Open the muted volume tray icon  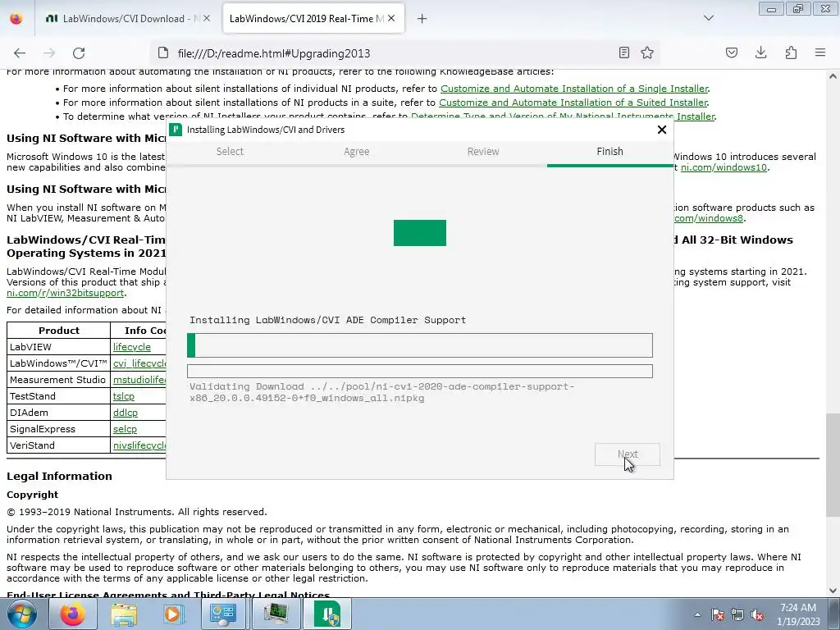point(757,614)
